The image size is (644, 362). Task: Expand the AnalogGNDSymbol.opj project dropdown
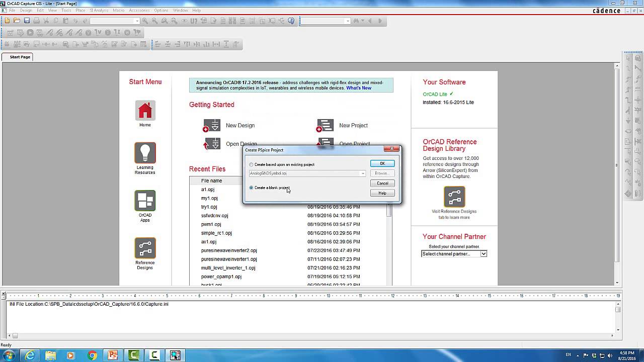point(363,173)
